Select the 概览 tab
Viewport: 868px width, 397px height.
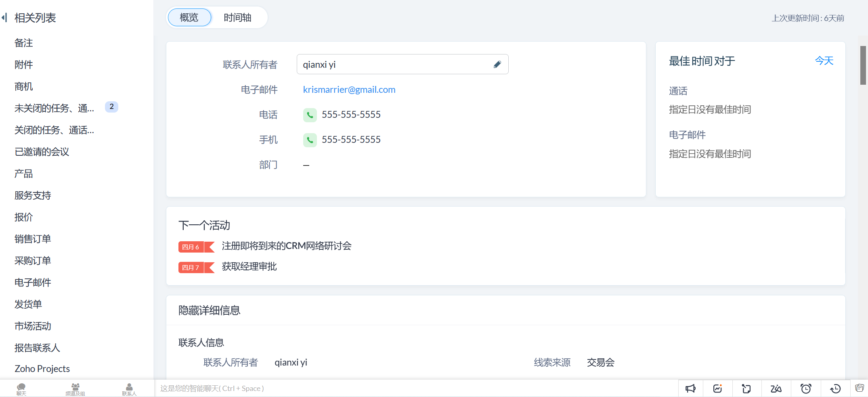189,18
